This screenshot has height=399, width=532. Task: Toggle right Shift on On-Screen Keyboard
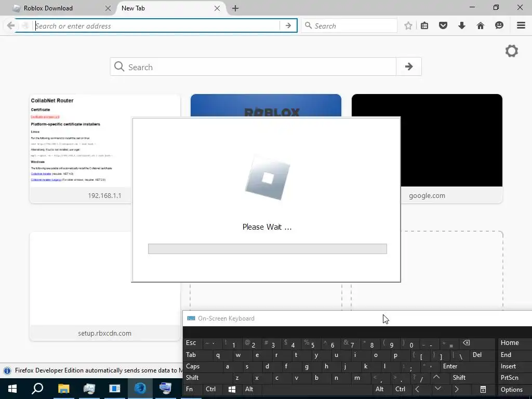pos(472,378)
